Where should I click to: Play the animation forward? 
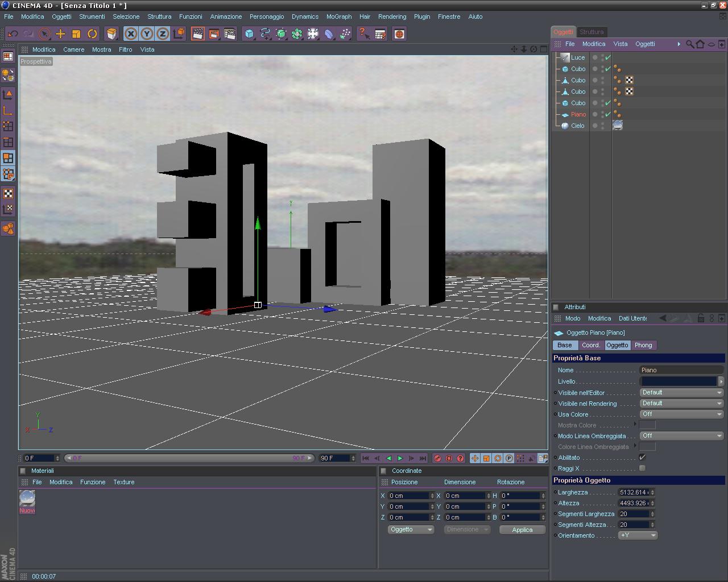coord(400,458)
